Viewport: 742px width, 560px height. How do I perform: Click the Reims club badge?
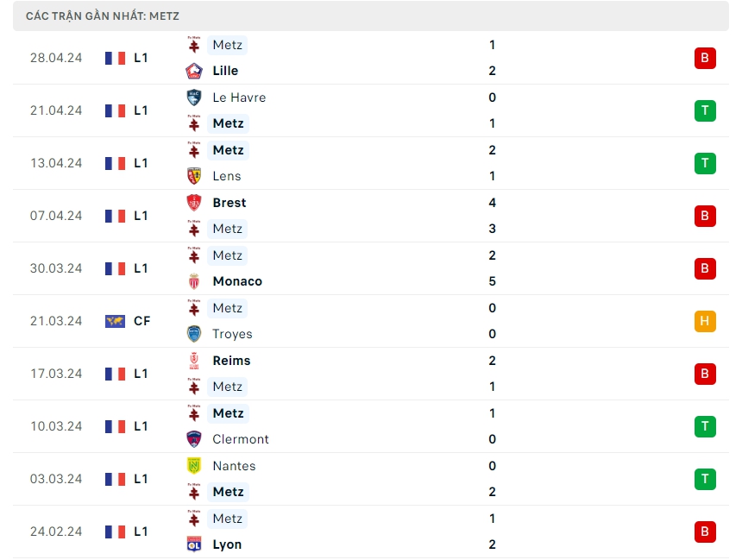[194, 361]
